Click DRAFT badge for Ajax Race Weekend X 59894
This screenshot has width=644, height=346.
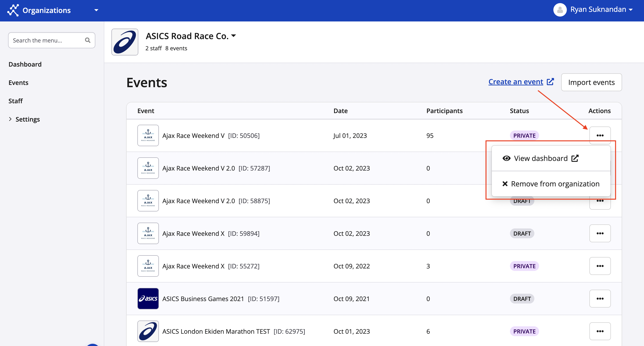(x=522, y=233)
